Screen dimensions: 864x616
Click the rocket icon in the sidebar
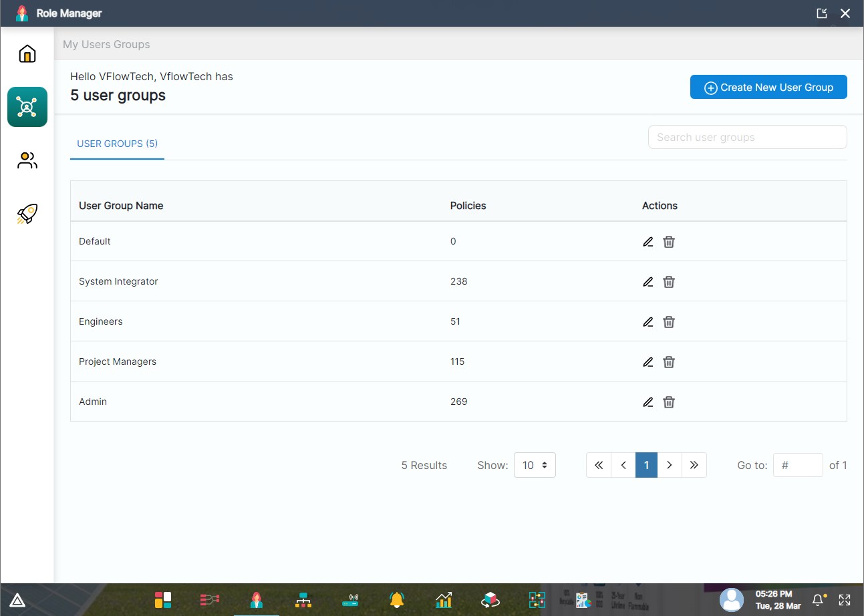point(27,213)
